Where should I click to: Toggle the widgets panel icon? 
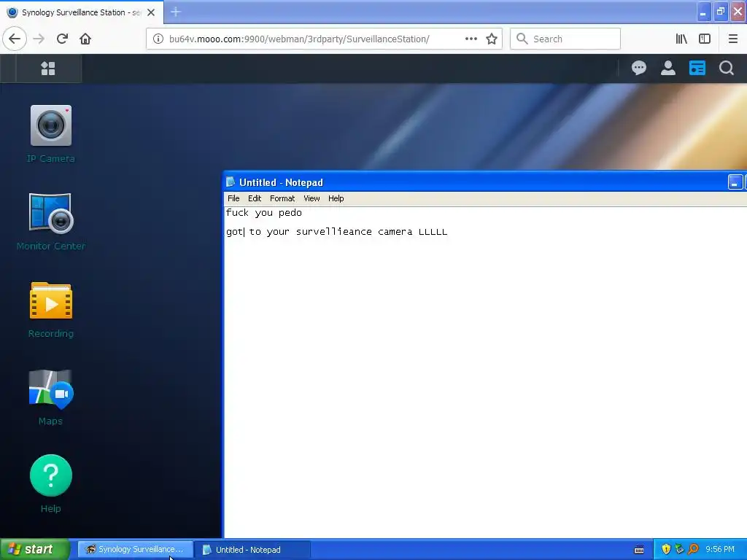click(x=697, y=68)
